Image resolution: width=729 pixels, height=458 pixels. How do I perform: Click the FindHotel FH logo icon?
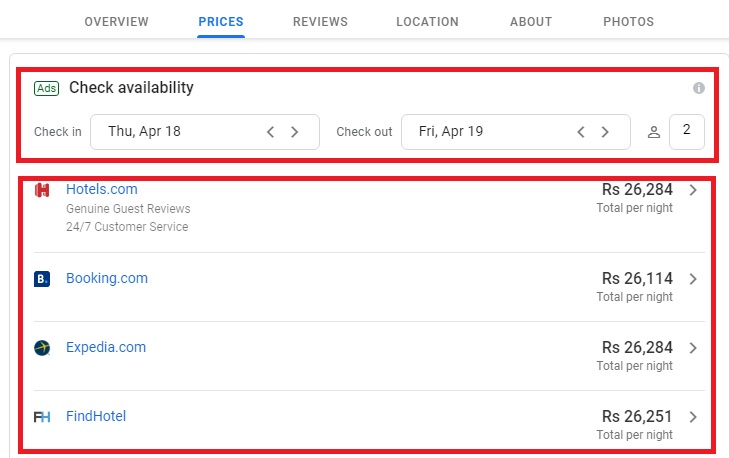click(x=42, y=417)
